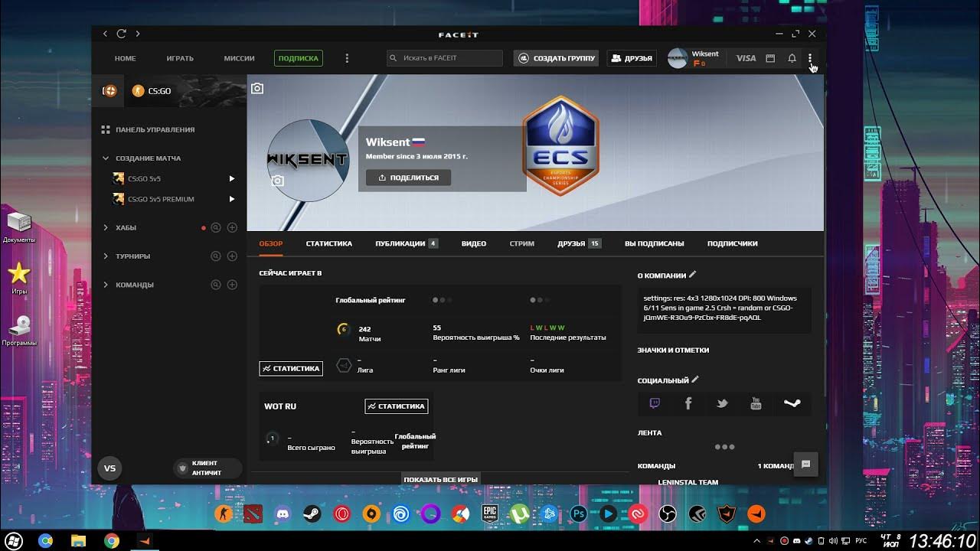Click ПОКАЗАТЬ ВСЕ ИГРЫ
980x551 pixels.
(440, 479)
